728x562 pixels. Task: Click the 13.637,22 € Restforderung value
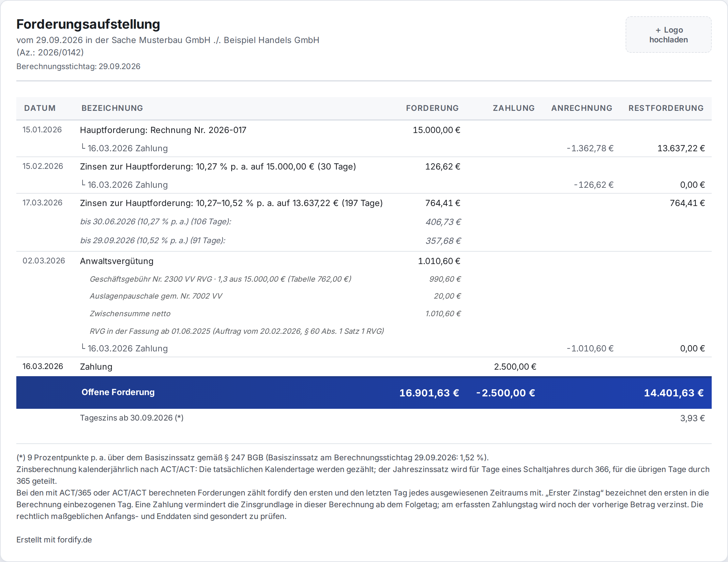[x=681, y=148]
